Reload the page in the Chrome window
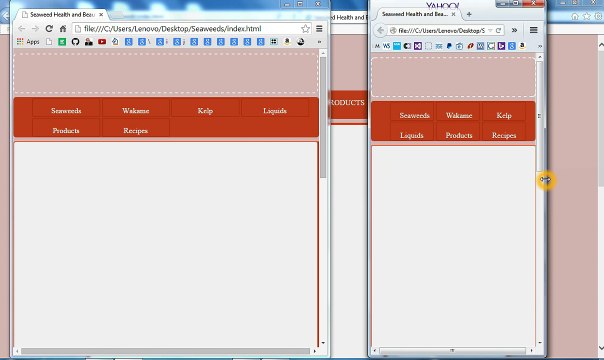 point(49,28)
